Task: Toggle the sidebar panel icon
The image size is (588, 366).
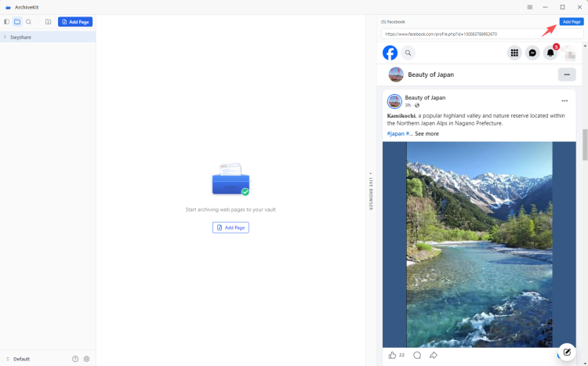Action: click(x=7, y=22)
